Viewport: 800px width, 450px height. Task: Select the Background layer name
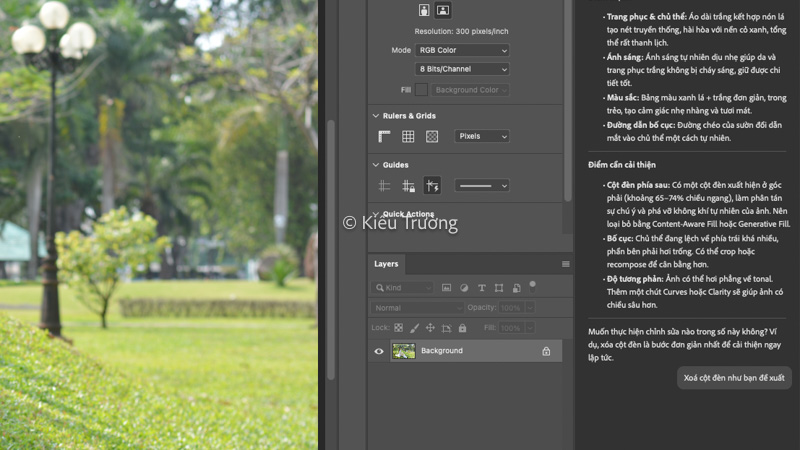tap(442, 351)
